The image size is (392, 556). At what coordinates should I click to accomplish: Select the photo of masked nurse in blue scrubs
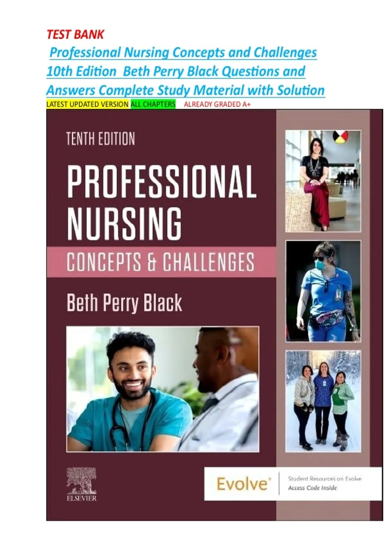pyautogui.click(x=323, y=291)
